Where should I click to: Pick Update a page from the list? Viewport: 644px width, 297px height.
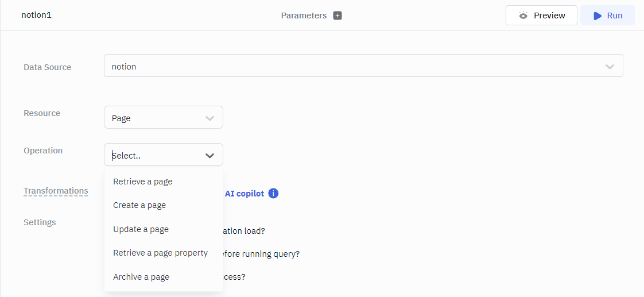pyautogui.click(x=141, y=229)
